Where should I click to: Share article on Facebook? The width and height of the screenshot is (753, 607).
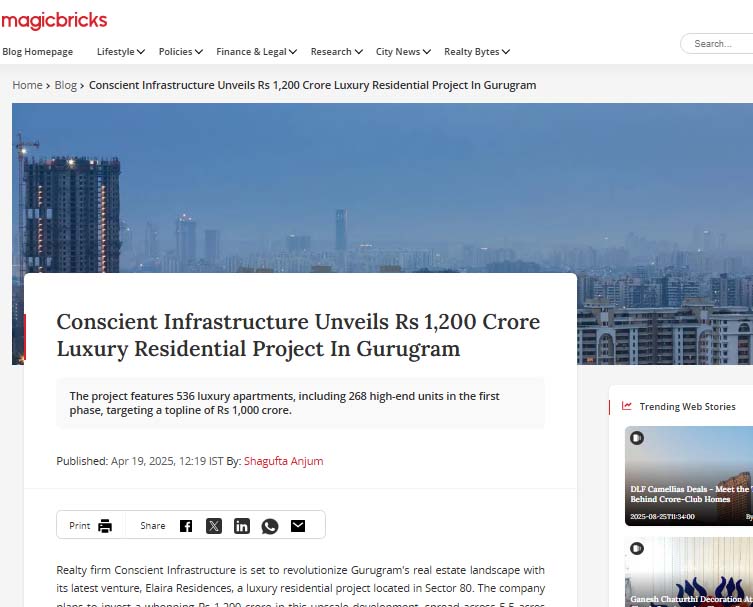pos(186,526)
